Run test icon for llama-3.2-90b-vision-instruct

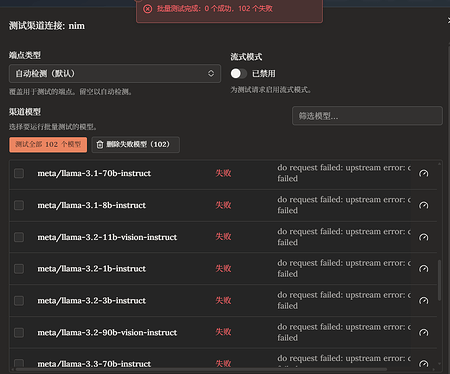423,333
